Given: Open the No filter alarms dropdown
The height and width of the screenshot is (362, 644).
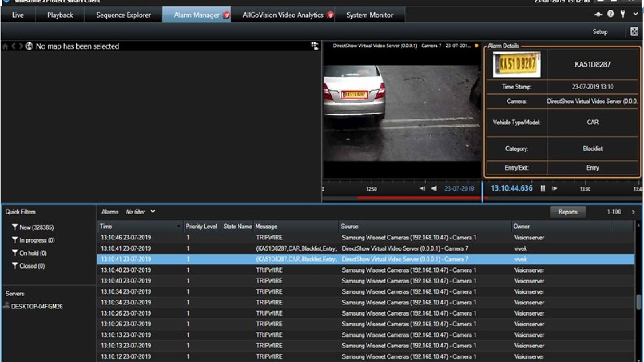Looking at the screenshot, I should [x=141, y=212].
